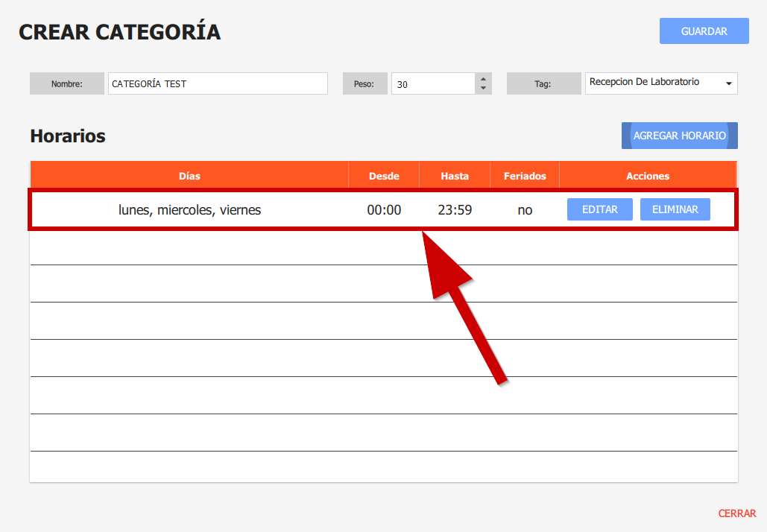This screenshot has height=532, width=767.
Task: Click the Hasta column header
Action: (455, 176)
